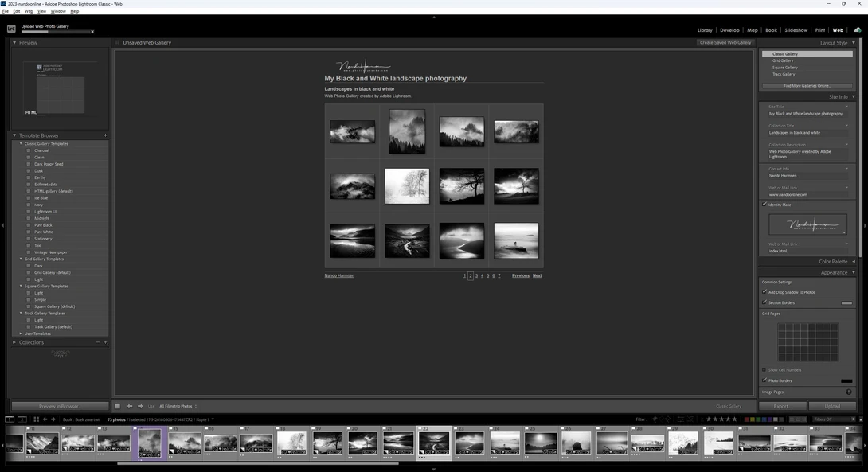Click the Image Pages warning icon

coord(849,392)
